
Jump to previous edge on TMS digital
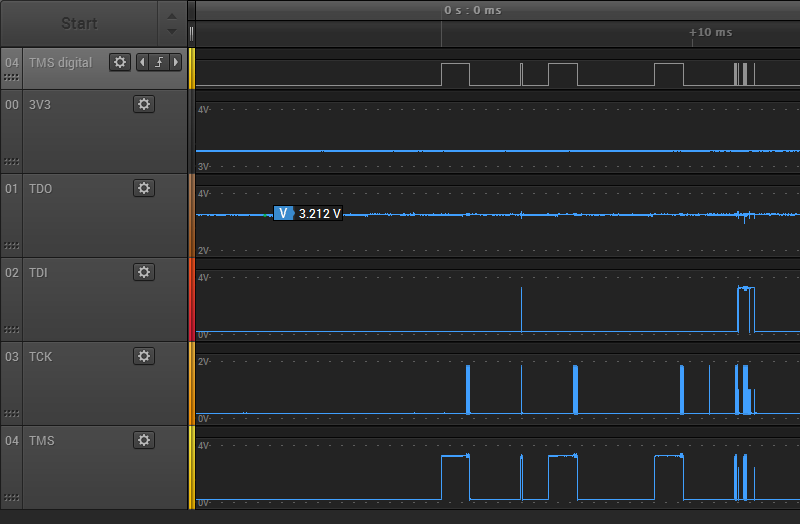click(x=142, y=62)
